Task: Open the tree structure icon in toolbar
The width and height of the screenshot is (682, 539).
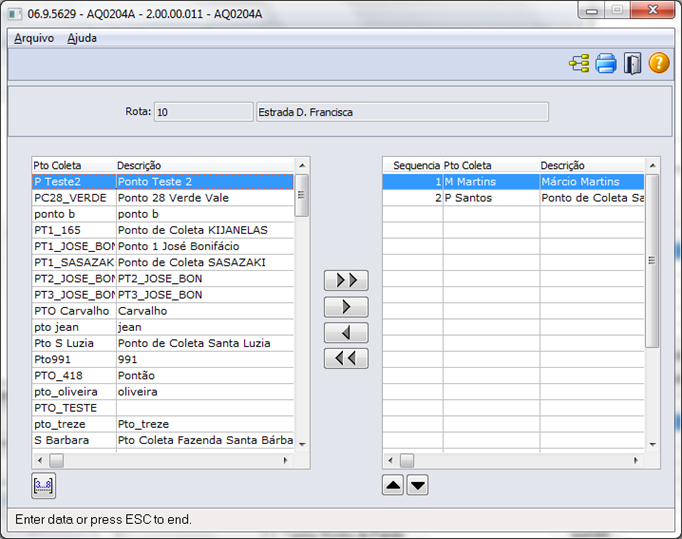Action: click(579, 64)
